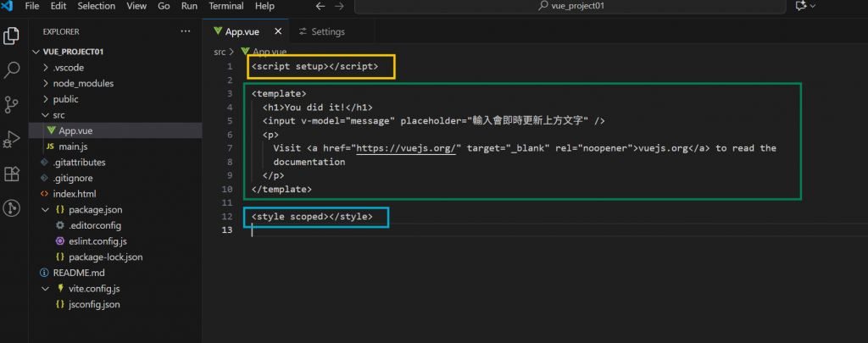Open the Git graph icon in activity bar
Viewport: 868px width, 343px height.
[12, 208]
